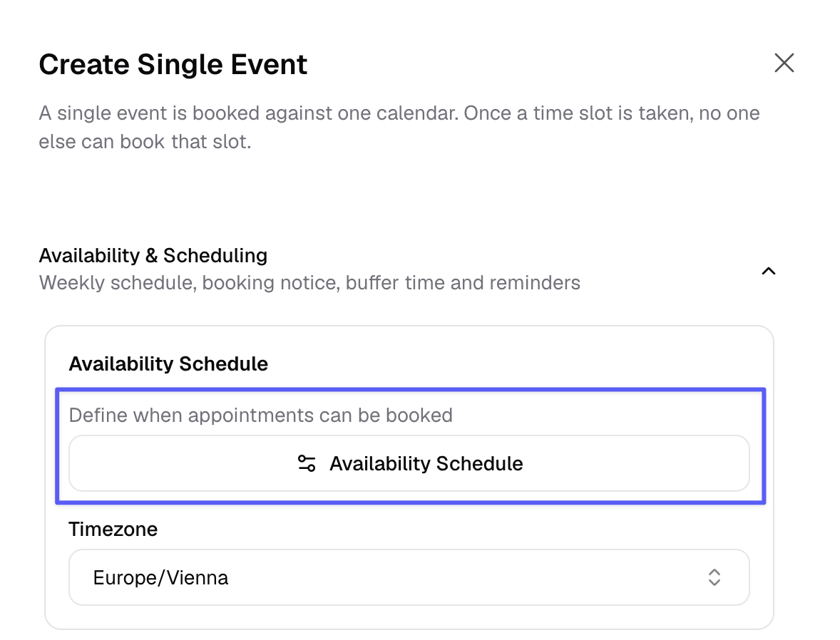Image resolution: width=840 pixels, height=640 pixels.
Task: Click the else can book that slot line
Action: coord(145,142)
